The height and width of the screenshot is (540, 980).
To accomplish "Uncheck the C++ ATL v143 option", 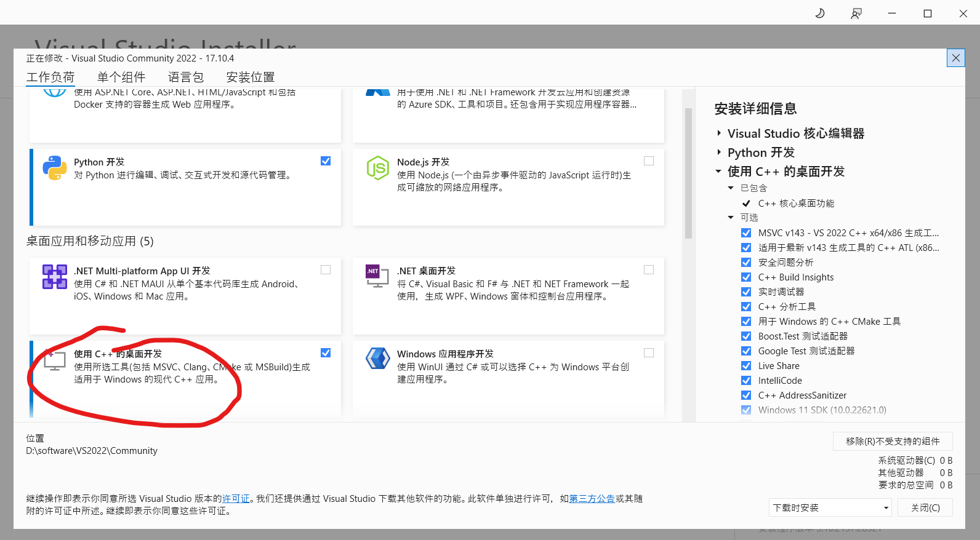I will pos(746,248).
